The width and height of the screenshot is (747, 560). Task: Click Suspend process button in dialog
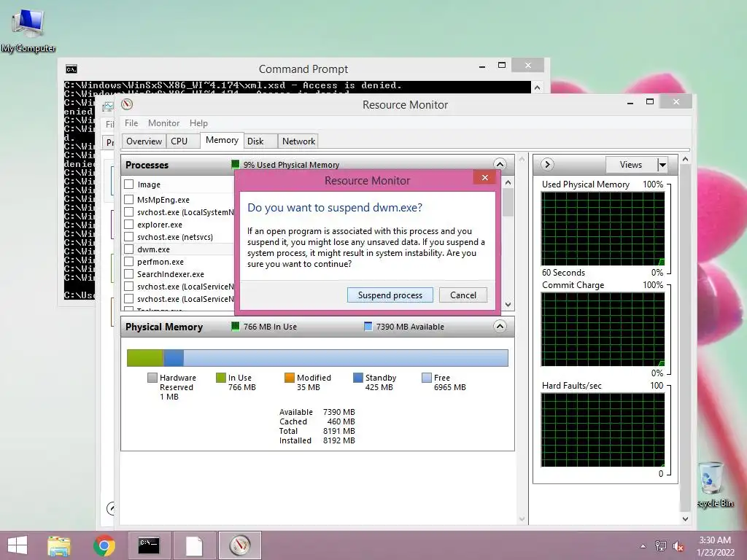click(390, 295)
